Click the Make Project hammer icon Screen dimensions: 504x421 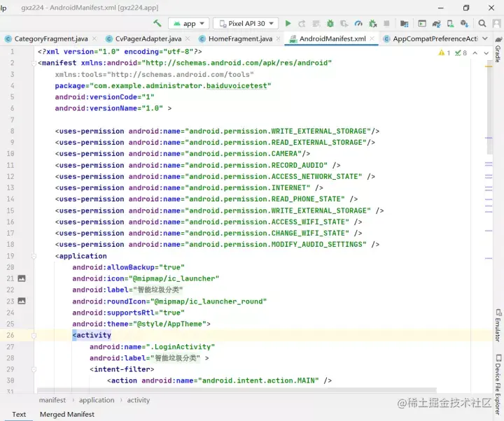[x=157, y=24]
